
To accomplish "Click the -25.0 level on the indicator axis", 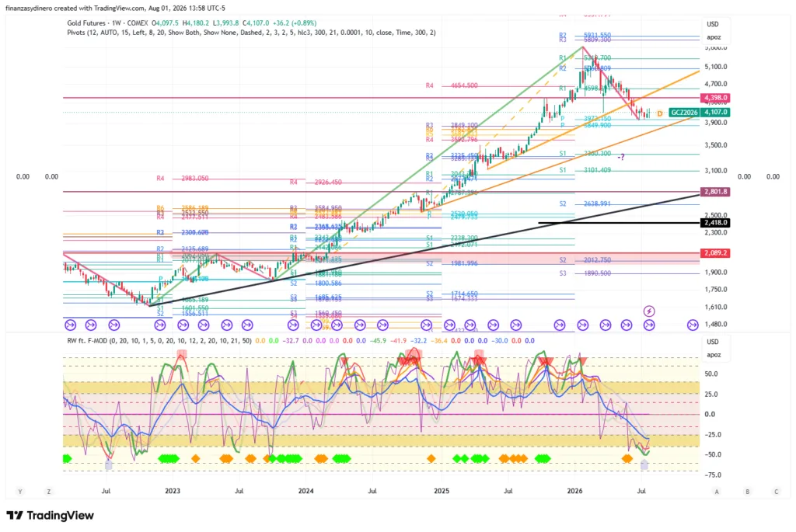I will point(712,435).
